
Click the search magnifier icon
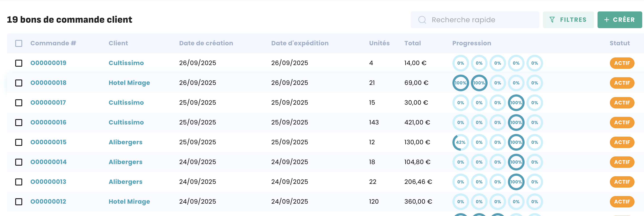click(x=422, y=20)
